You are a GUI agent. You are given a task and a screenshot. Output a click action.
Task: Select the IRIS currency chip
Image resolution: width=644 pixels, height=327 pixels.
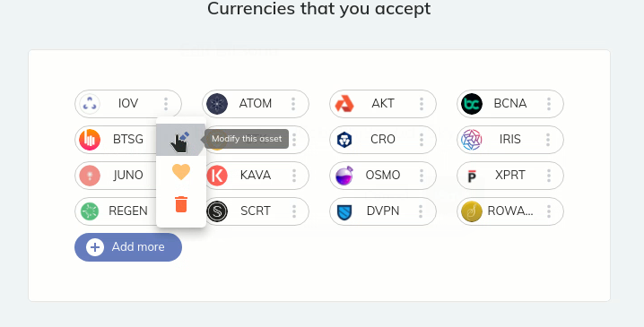tap(510, 140)
